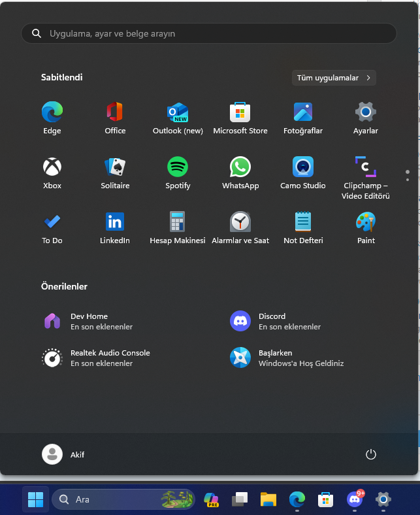Open Akif user account menu
This screenshot has height=515, width=420.
coord(63,455)
